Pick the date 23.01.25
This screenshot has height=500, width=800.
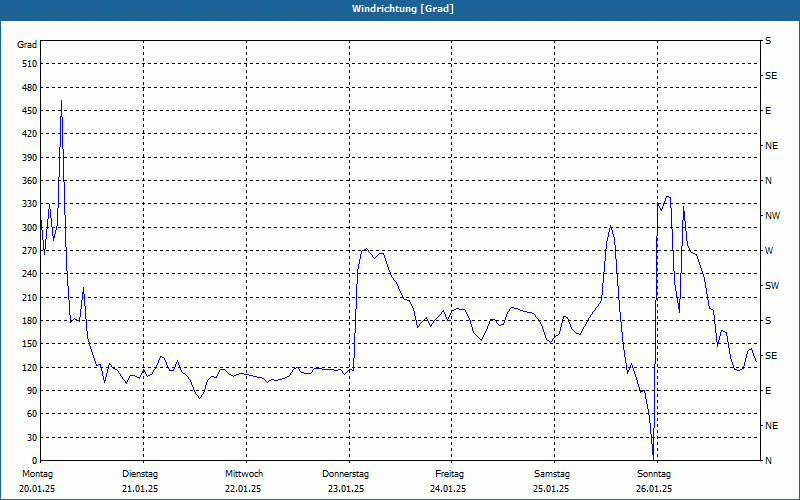(346, 489)
